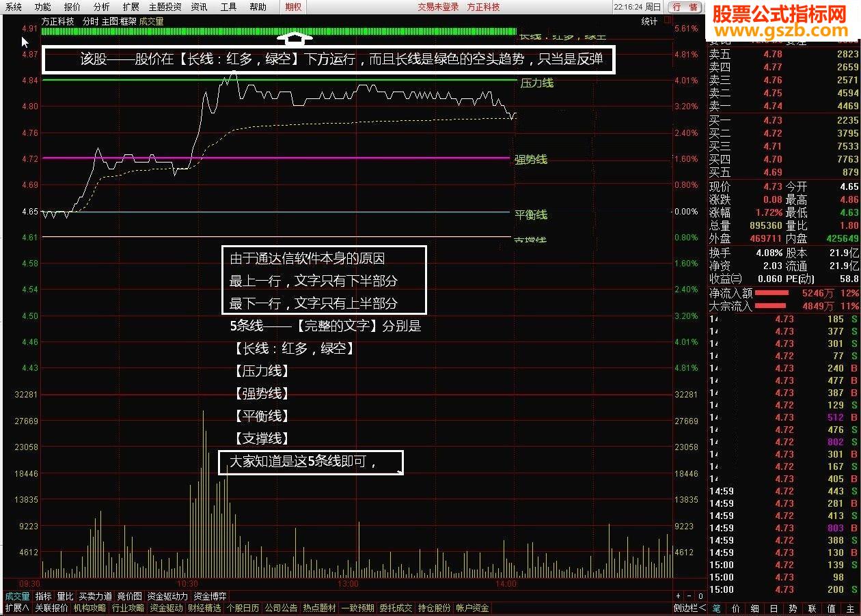Select the 日 tab in side panel
Viewport: 861px width, 616px height.
point(774,608)
